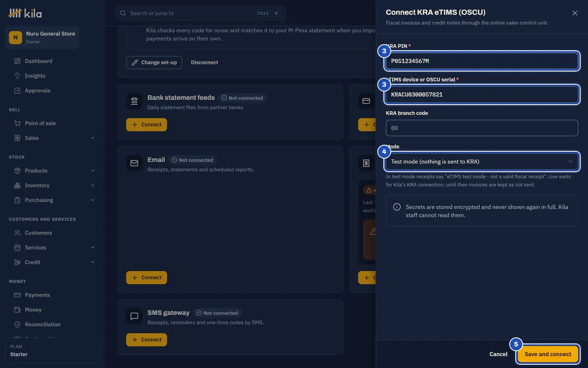Expand the Services submenu chevron
Image resolution: width=588 pixels, height=368 pixels.
[93, 247]
